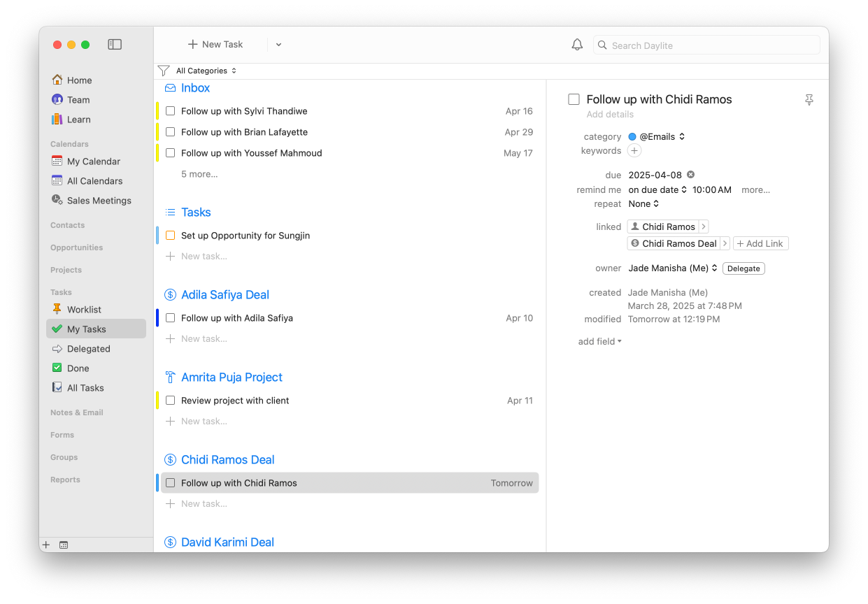
Task: Expand the Chidi Ramos link chevron
Action: tap(704, 226)
